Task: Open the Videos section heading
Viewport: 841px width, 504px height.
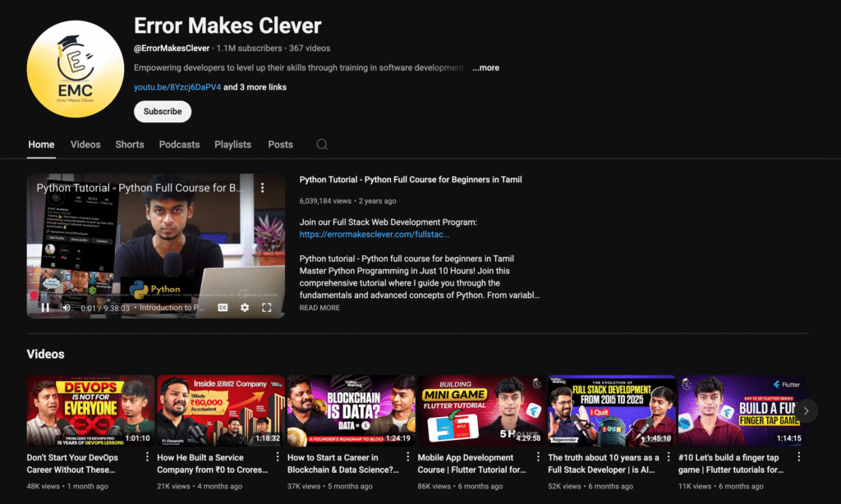Action: pos(46,354)
